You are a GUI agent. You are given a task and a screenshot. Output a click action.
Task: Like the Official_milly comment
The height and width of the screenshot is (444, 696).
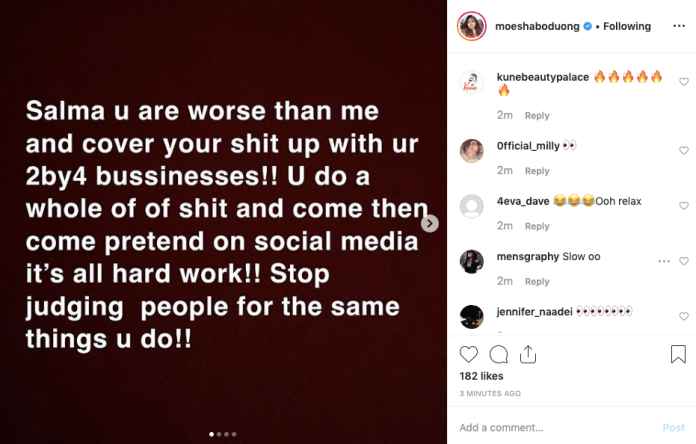(684, 151)
